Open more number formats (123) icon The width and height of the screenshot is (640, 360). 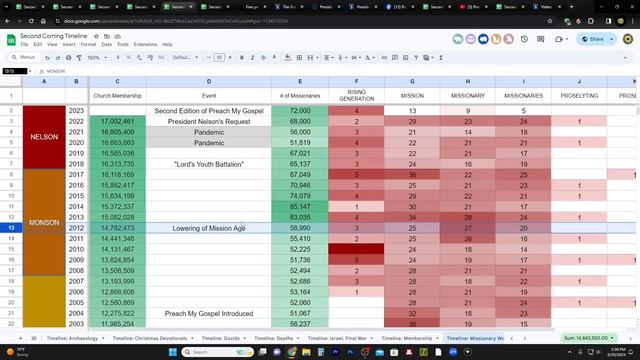[x=161, y=58]
